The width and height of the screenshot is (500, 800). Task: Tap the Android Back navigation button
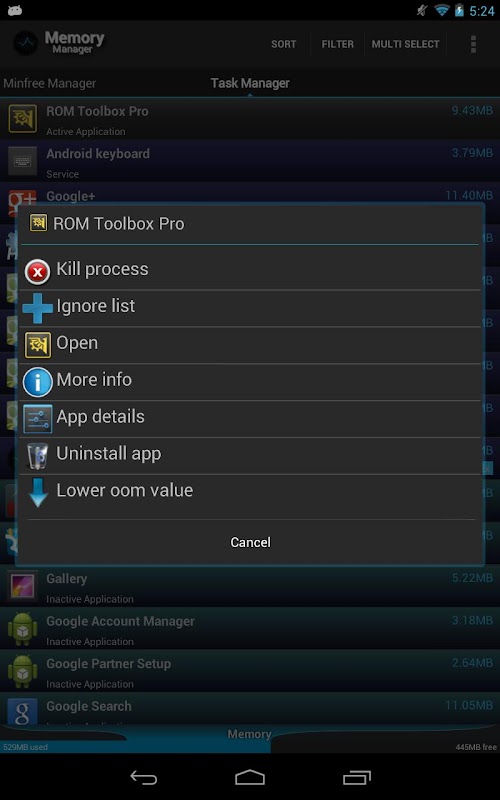(x=144, y=778)
